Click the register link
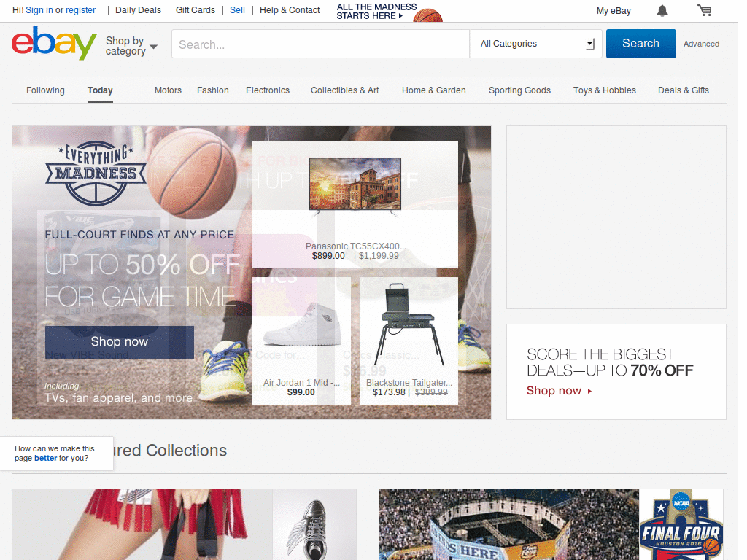Viewport: 747px width, 560px height. tap(80, 10)
